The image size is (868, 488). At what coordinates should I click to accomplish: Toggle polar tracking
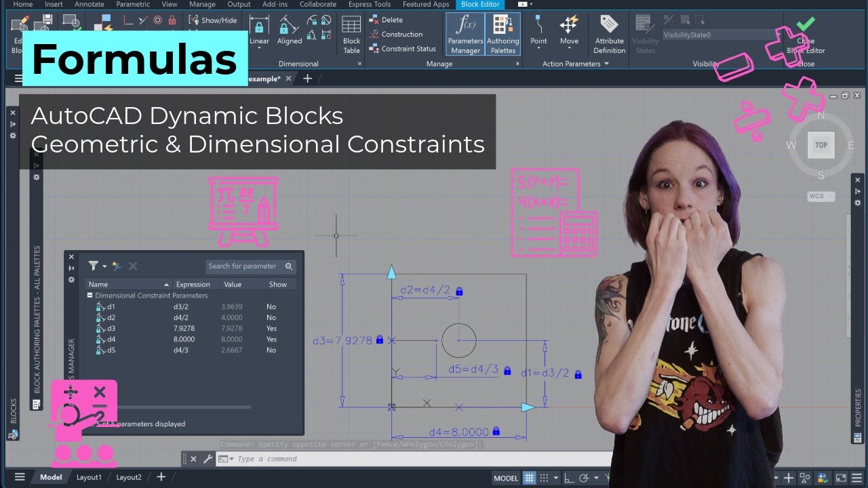click(584, 478)
